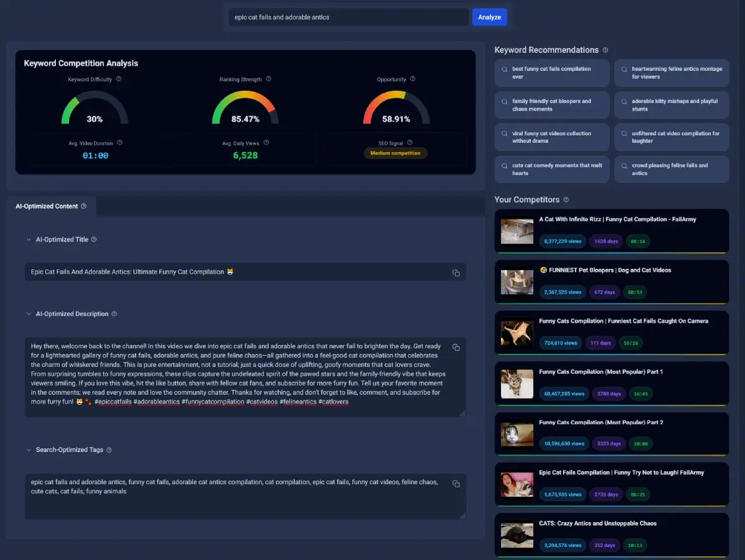Collapse the AI-Optimized Description section

tap(29, 314)
